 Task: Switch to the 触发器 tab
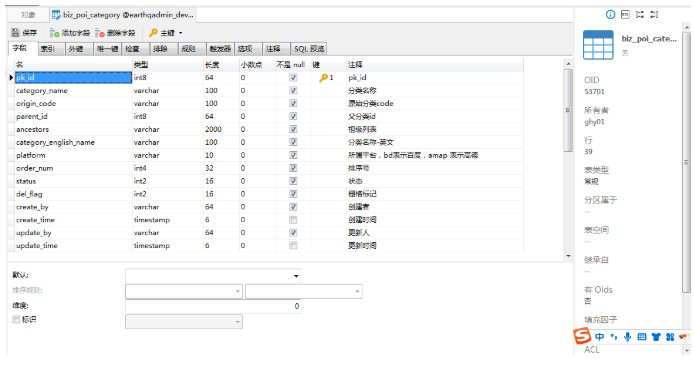point(220,49)
